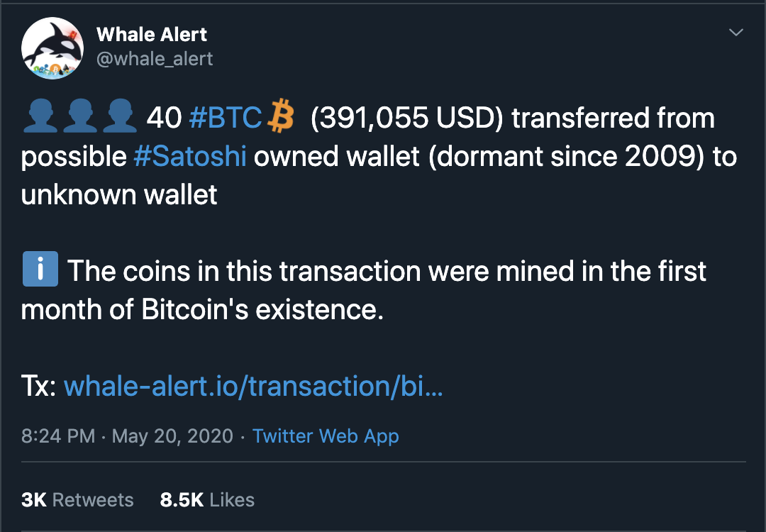766x532 pixels.
Task: Click the 8:24 PM May 20, 2020 timestamp
Action: (x=127, y=436)
